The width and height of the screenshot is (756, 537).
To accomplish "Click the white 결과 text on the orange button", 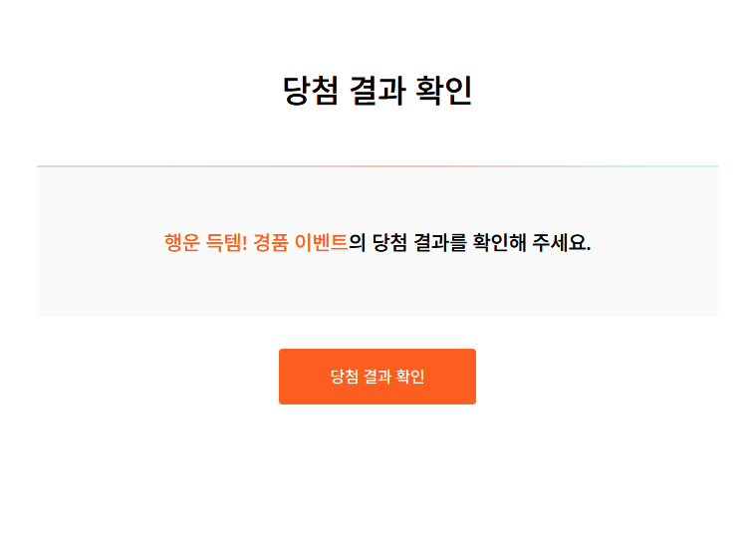I will click(378, 377).
